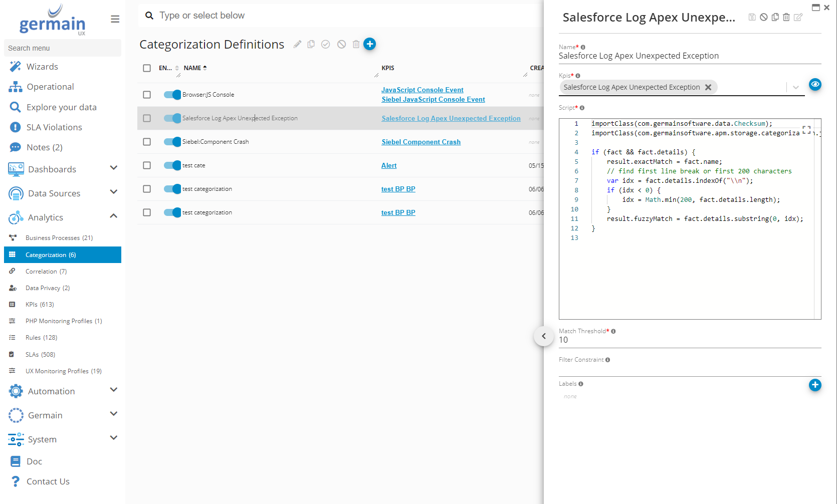The image size is (837, 504).
Task: Collapse the Analytics section in the sidebar
Action: [x=113, y=215]
